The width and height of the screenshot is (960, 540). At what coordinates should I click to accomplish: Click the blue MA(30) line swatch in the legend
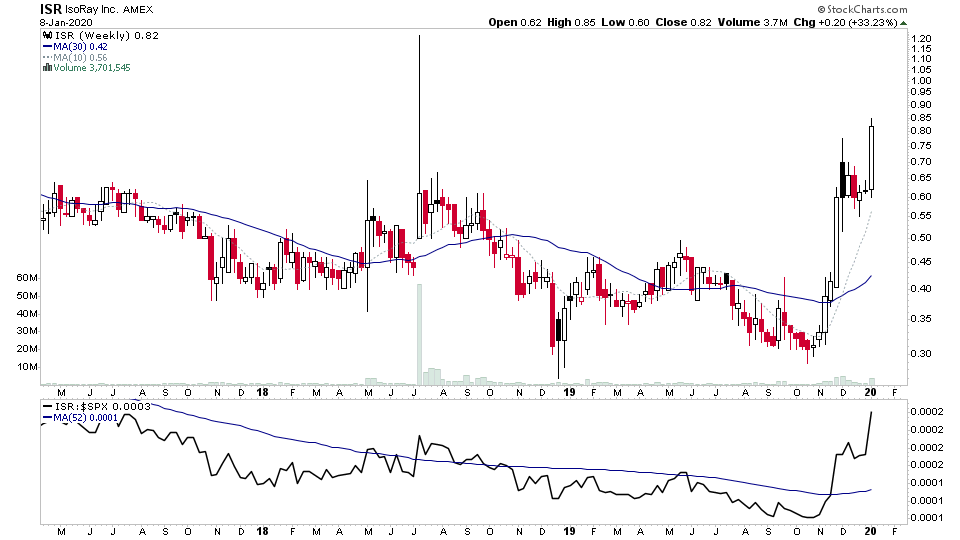click(x=47, y=47)
